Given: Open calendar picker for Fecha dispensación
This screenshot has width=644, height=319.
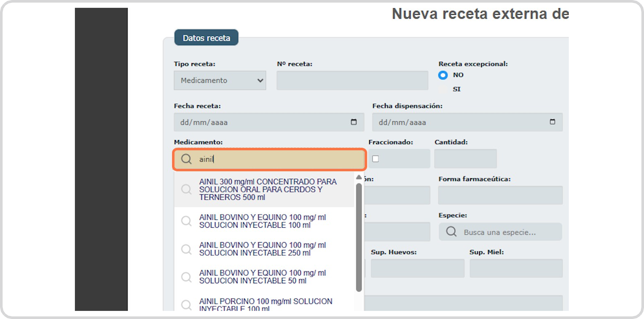Looking at the screenshot, I should click(552, 122).
